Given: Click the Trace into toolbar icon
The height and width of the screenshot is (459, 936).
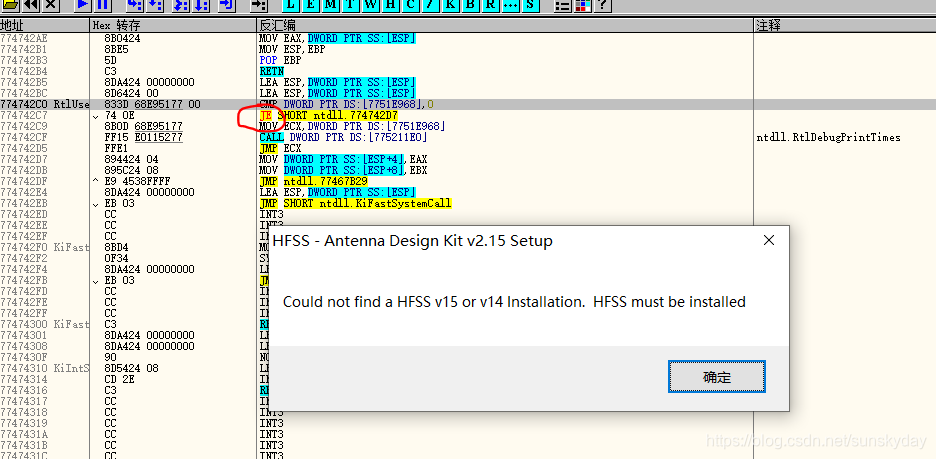Looking at the screenshot, I should 181,5.
